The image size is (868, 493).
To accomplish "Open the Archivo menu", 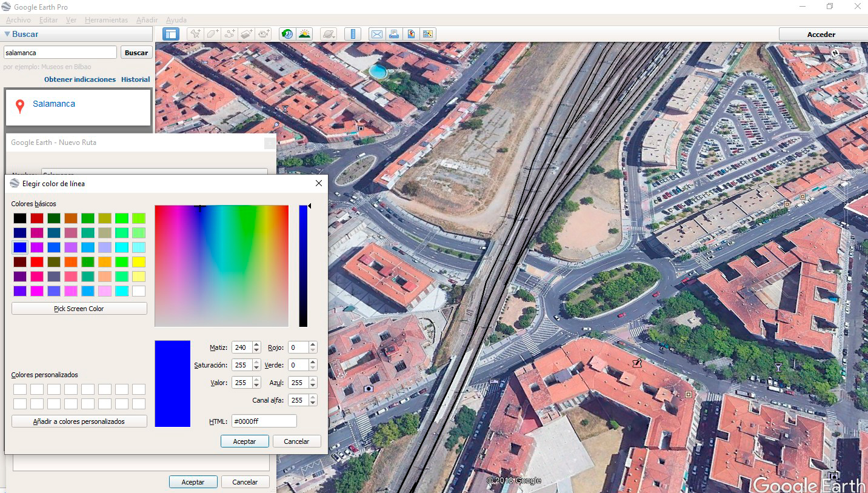I will (18, 20).
